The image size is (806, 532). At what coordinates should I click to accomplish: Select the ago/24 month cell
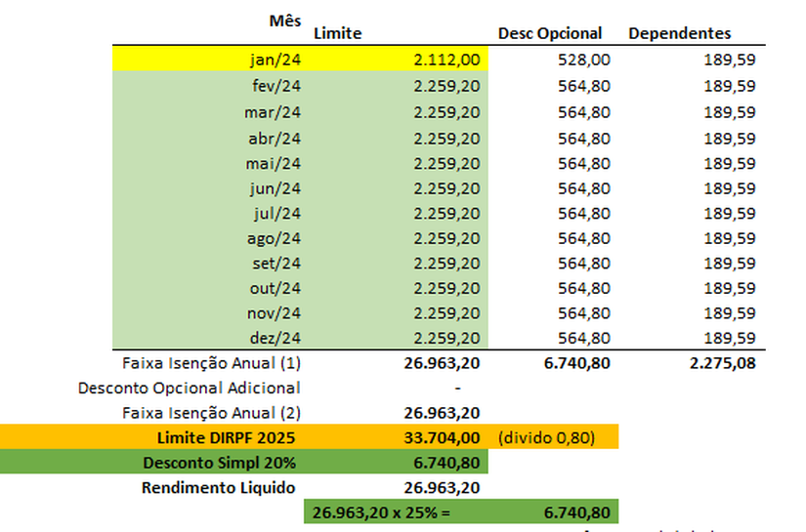click(x=274, y=238)
